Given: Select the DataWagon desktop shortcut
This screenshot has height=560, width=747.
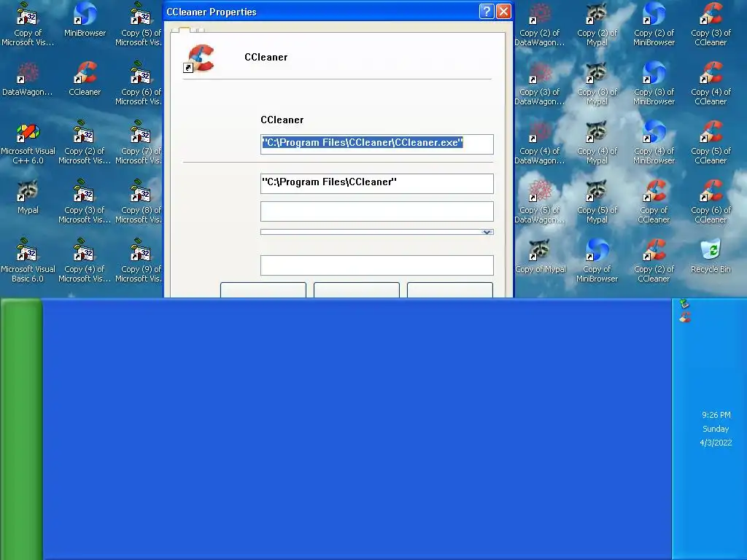Looking at the screenshot, I should 28,79.
